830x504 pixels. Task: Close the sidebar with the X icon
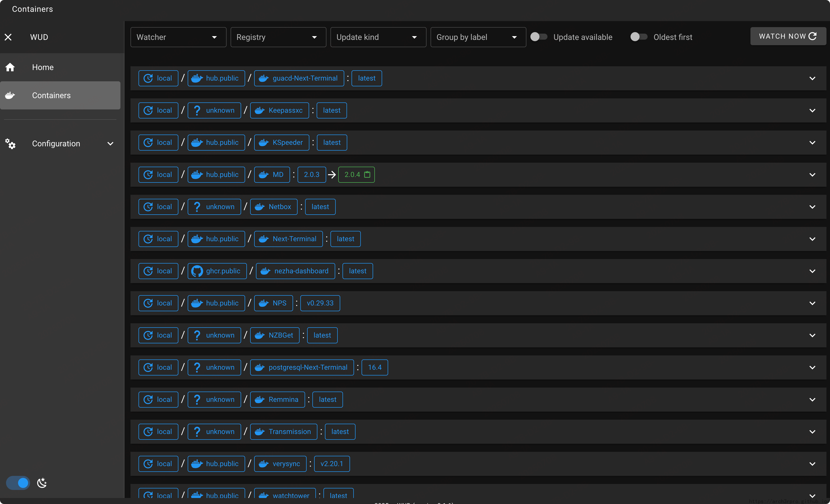(x=9, y=37)
